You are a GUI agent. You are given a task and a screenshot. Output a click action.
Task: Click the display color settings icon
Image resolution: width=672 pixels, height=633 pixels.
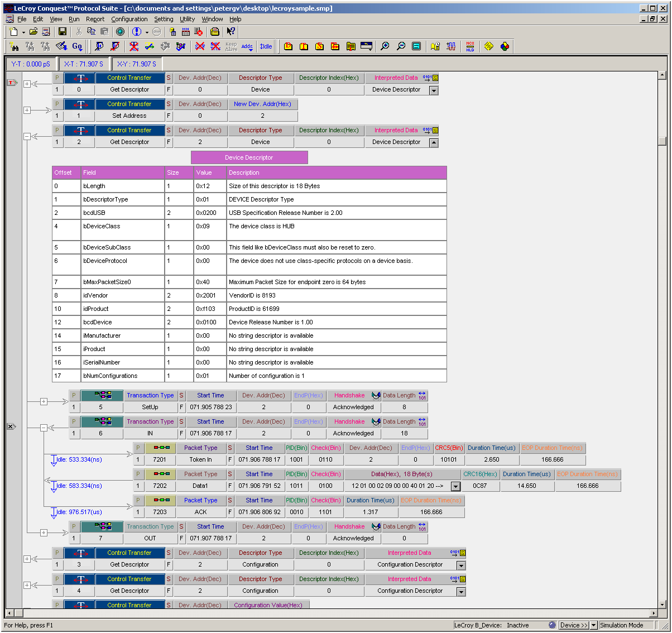point(505,46)
